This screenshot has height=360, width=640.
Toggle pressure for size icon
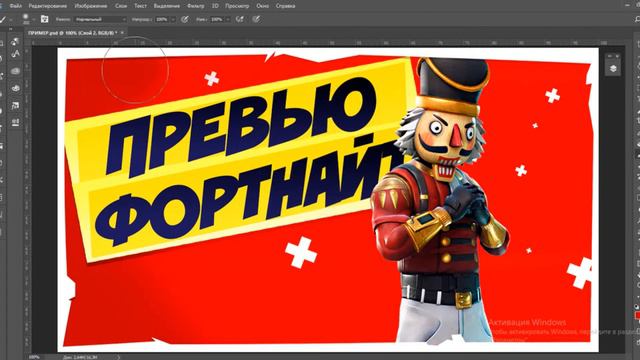256,19
